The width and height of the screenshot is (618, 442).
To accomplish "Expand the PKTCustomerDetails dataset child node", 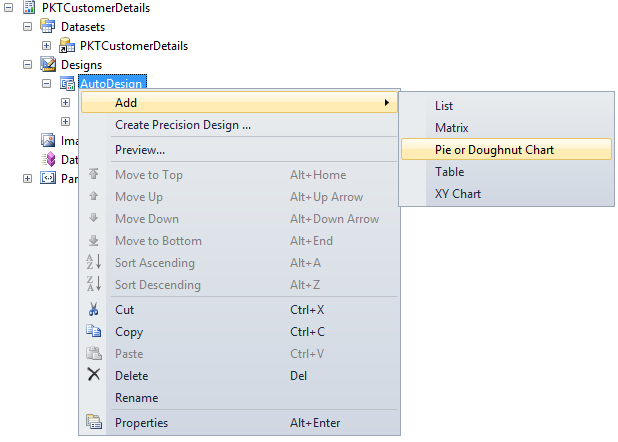I will [47, 46].
